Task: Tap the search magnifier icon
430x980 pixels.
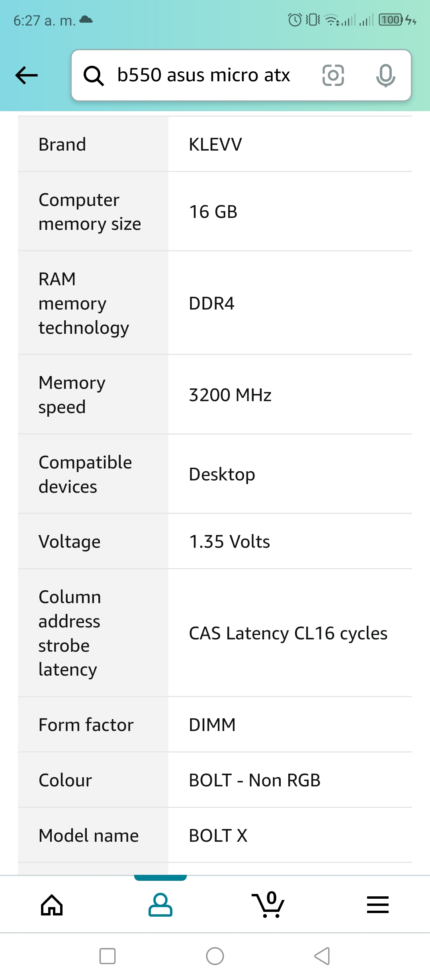Action: click(94, 75)
